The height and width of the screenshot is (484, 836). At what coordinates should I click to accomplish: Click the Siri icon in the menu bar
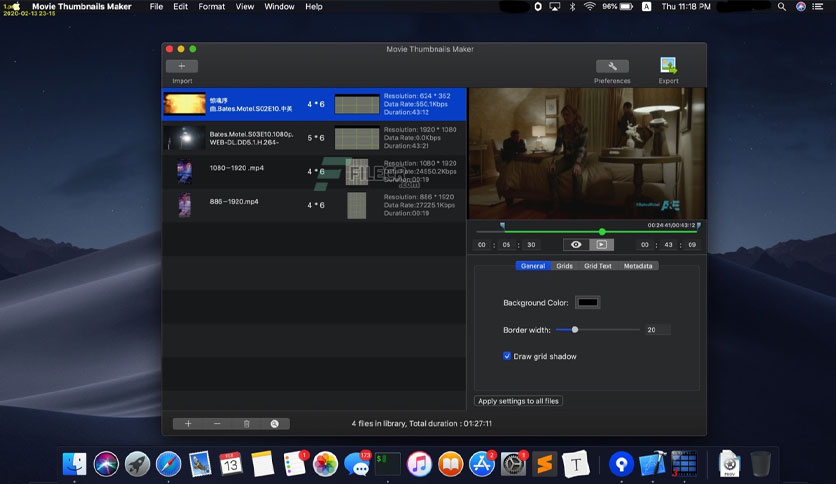pos(800,6)
